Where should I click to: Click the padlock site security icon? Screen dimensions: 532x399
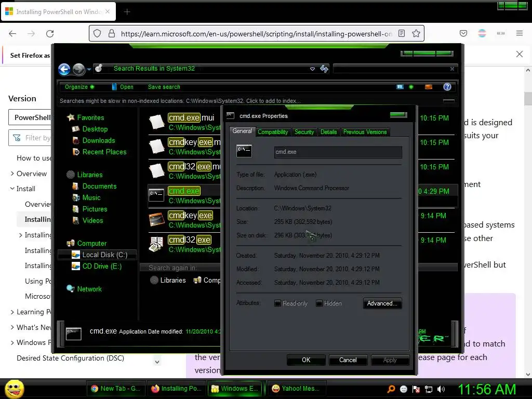tap(111, 33)
